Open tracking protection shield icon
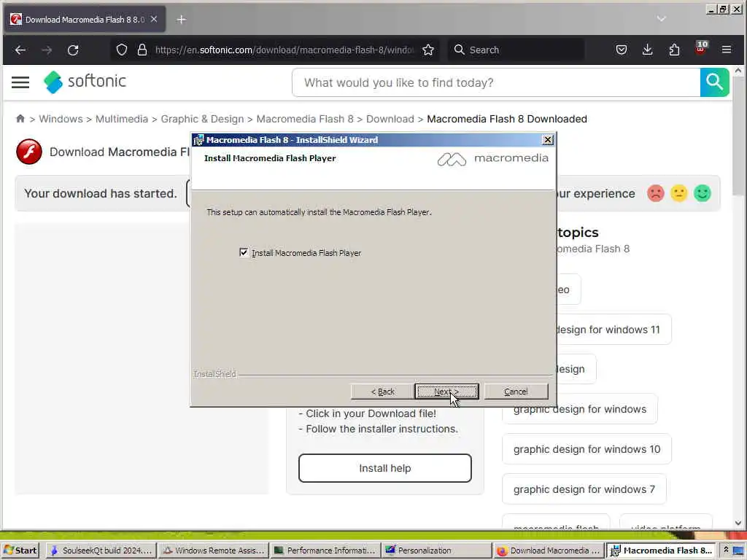 122,50
